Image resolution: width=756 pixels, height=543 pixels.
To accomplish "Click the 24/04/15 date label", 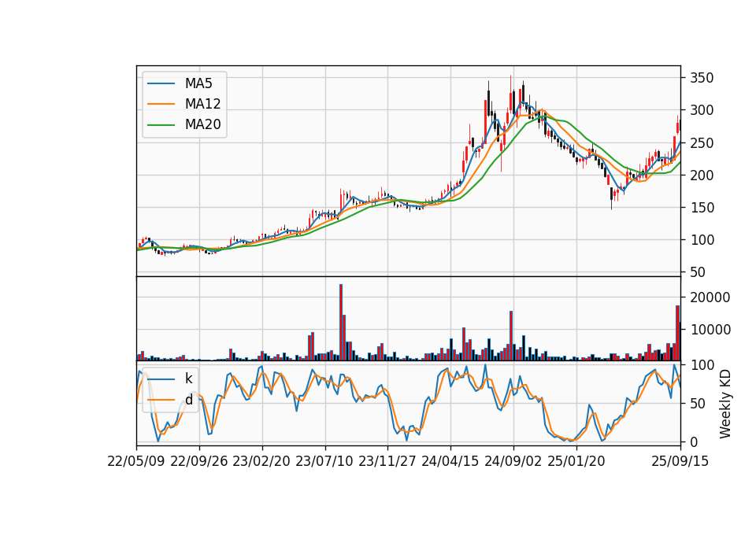I will tap(450, 461).
